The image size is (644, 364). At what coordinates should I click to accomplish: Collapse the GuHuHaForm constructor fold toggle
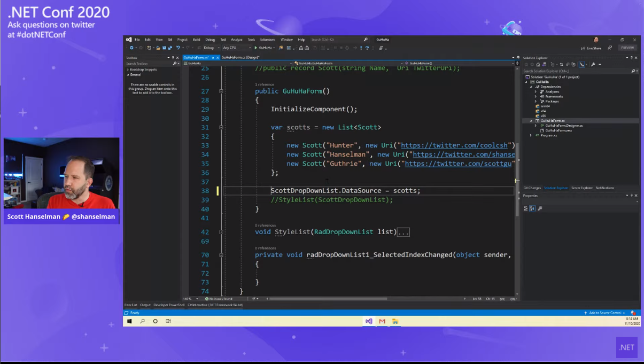(221, 91)
